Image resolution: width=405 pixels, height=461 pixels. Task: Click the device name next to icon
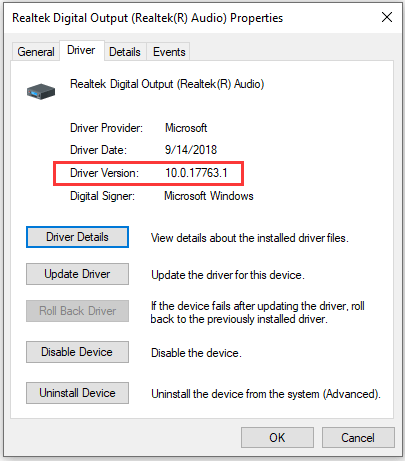pos(167,84)
